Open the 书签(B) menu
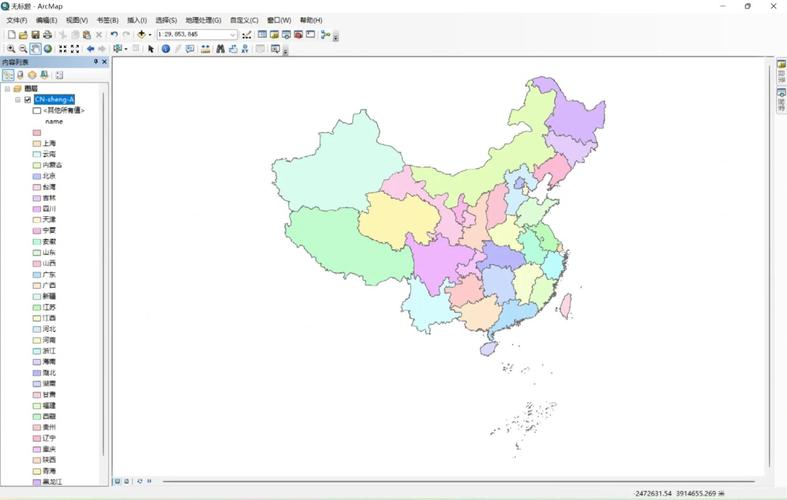 pos(107,20)
